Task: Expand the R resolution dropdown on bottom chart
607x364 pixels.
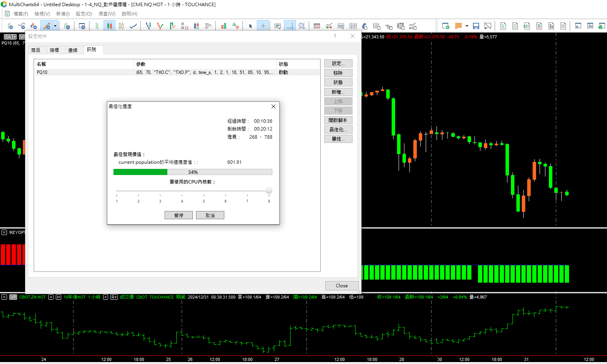Action: click(114, 297)
